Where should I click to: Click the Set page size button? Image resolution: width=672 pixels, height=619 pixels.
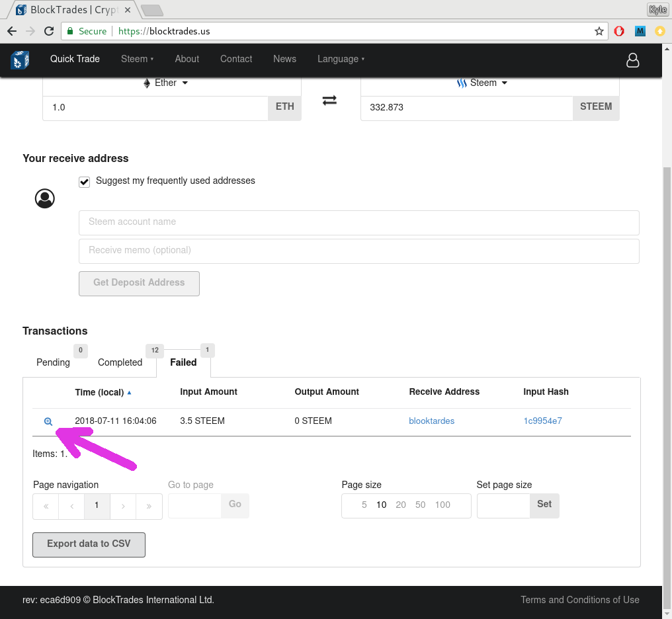(x=544, y=505)
